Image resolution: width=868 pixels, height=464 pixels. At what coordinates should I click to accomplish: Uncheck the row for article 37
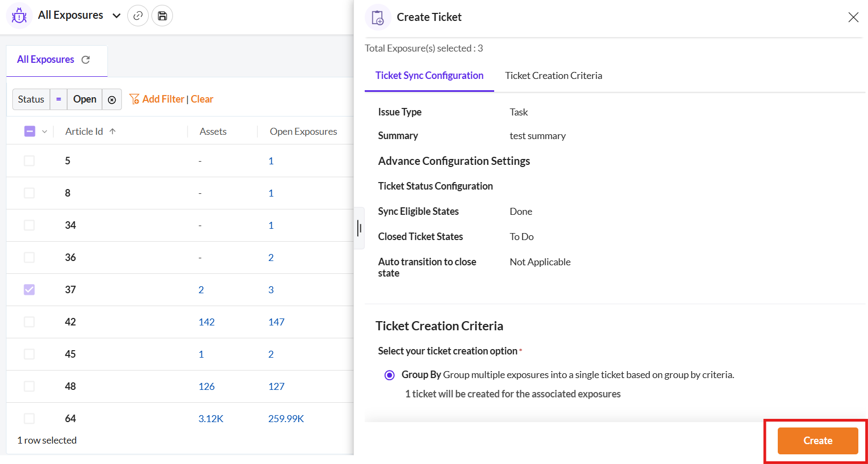30,290
